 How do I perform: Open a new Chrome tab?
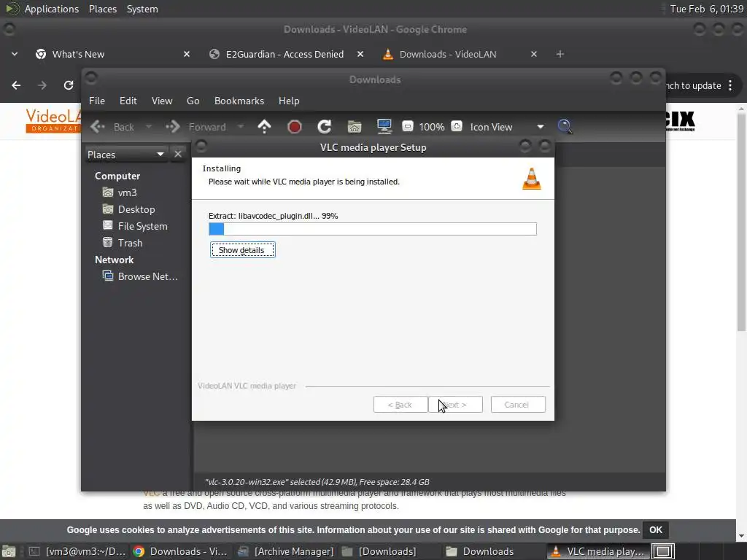click(560, 54)
